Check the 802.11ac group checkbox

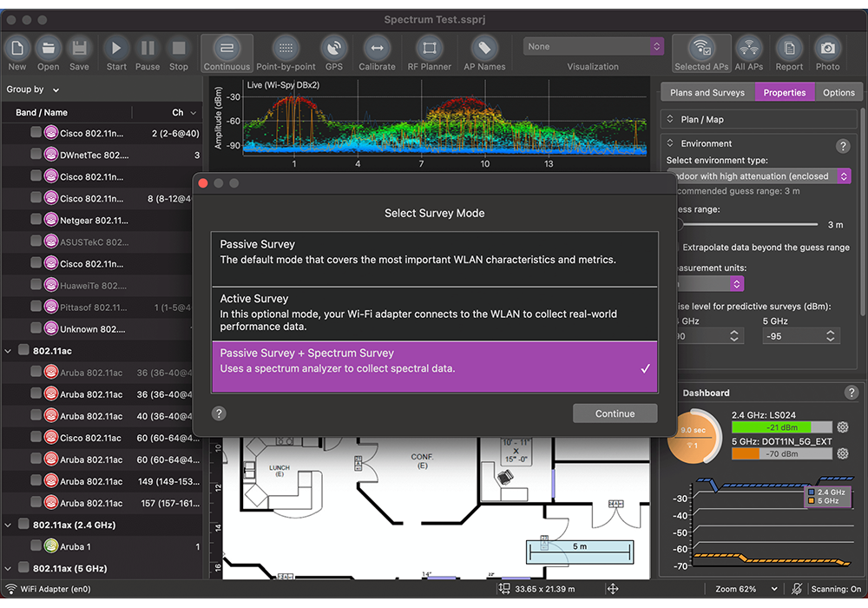pos(23,350)
